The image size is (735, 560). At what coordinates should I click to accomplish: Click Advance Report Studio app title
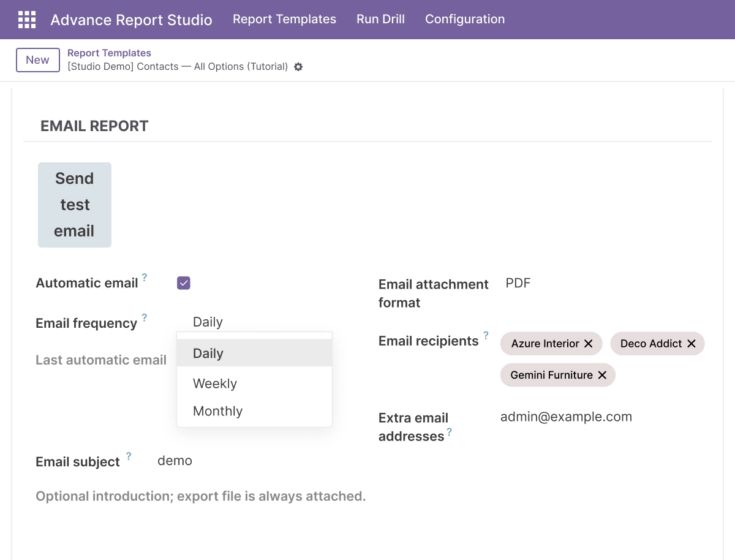click(131, 20)
